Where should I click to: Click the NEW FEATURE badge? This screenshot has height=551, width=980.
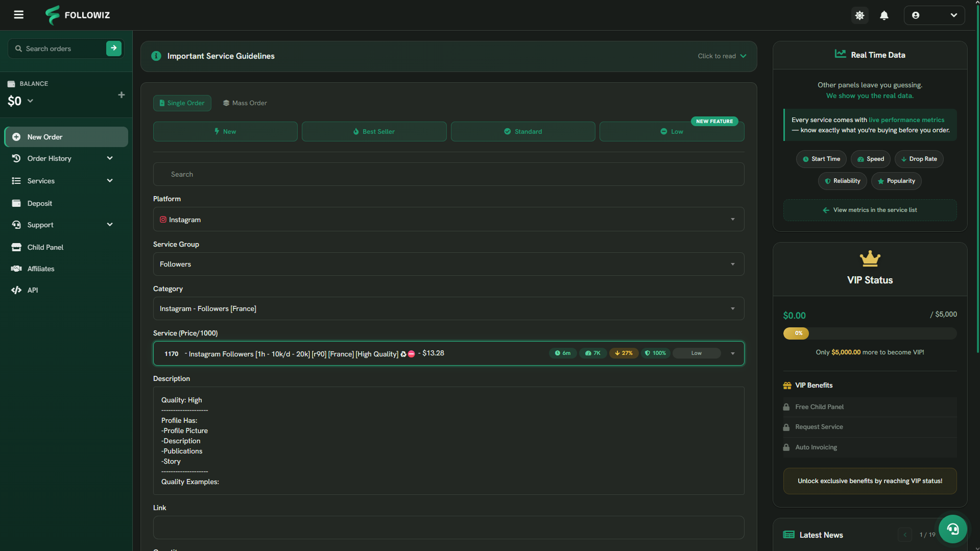click(x=714, y=121)
